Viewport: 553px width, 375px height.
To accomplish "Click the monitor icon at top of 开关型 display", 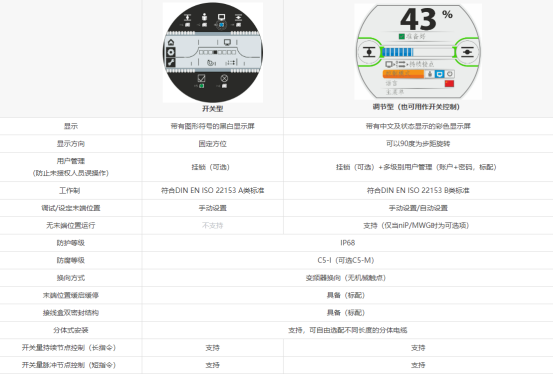I will pos(221,17).
